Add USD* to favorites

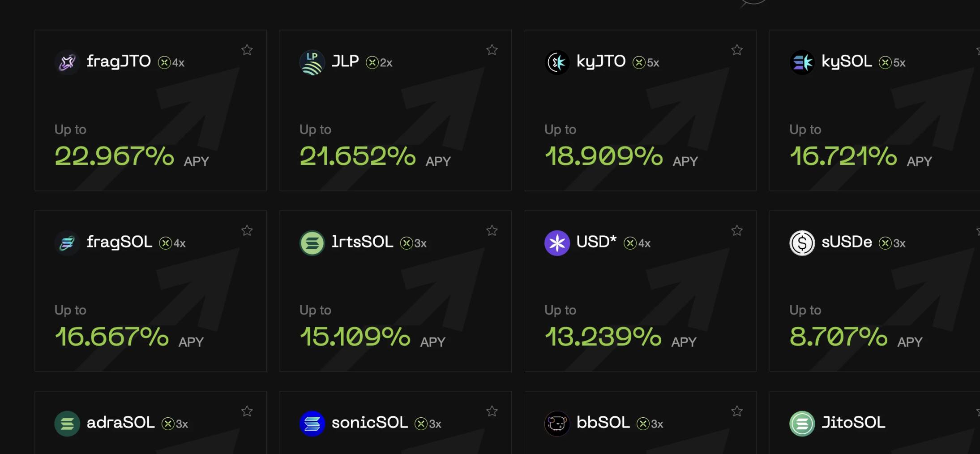737,230
